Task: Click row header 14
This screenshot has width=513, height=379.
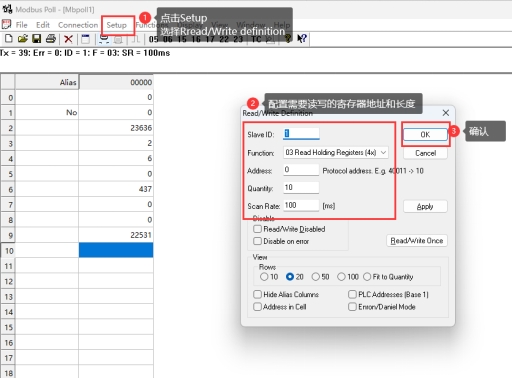Action: [x=8, y=312]
